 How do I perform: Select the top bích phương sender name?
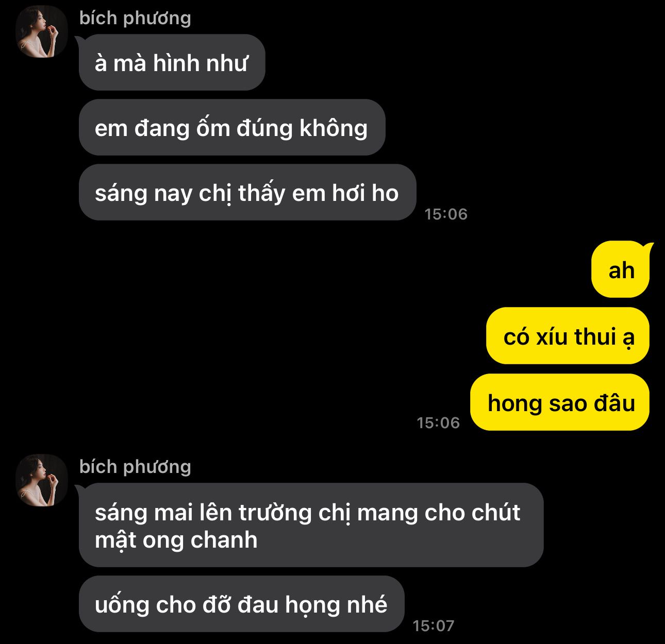pyautogui.click(x=135, y=18)
